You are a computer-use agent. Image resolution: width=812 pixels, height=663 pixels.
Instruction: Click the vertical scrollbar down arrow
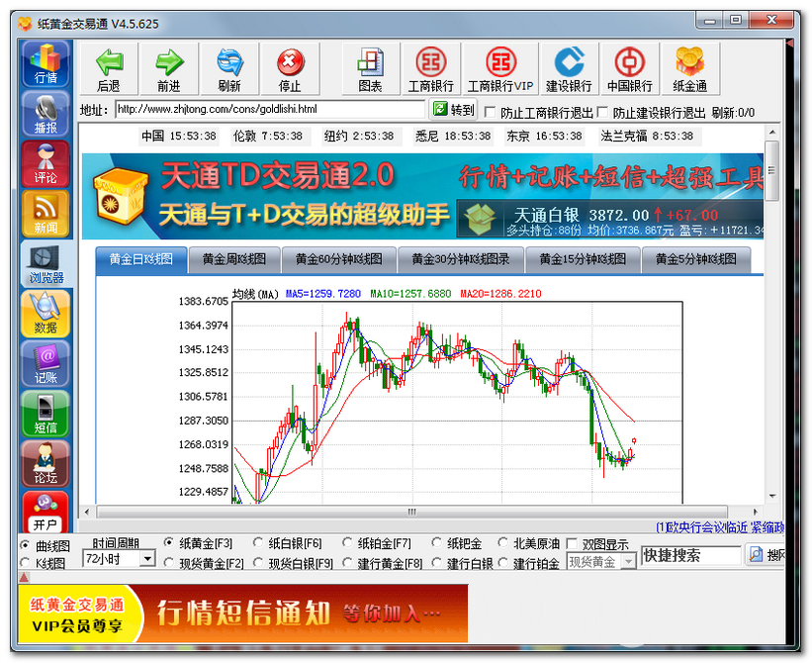(x=771, y=496)
